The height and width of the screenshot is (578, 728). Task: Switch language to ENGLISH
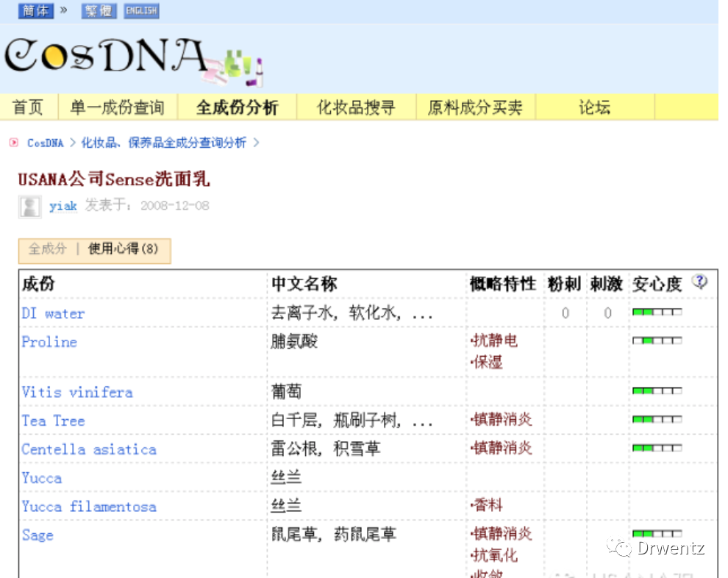(140, 11)
